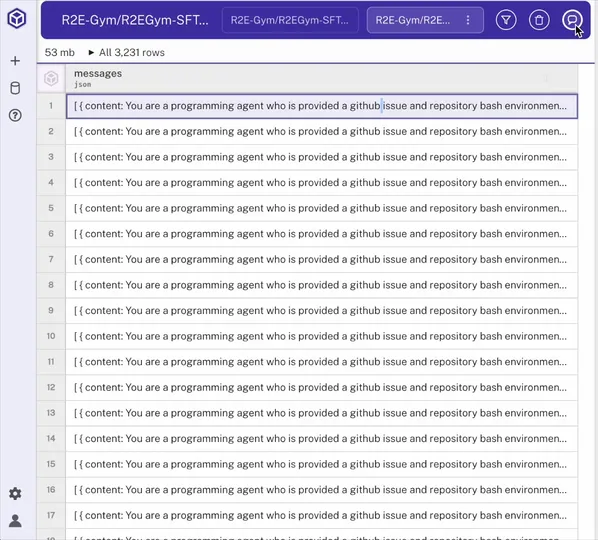Click the plus icon in the sidebar

15,61
